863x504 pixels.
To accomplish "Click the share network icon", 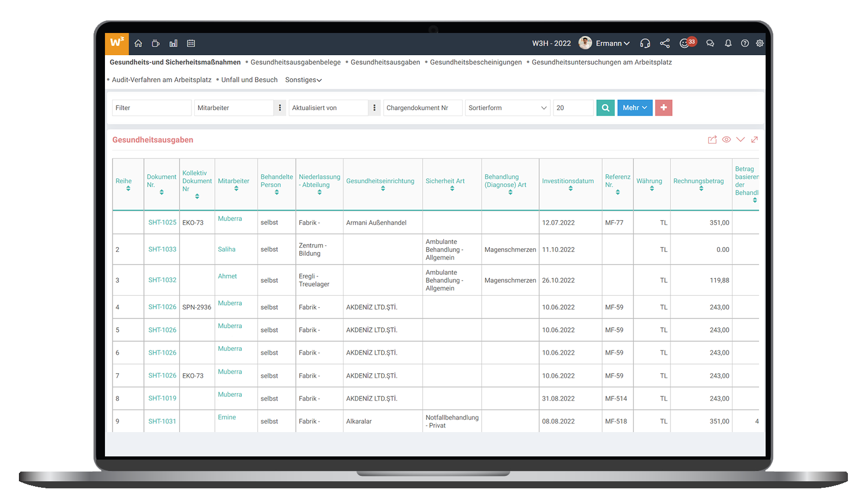I will pos(665,43).
